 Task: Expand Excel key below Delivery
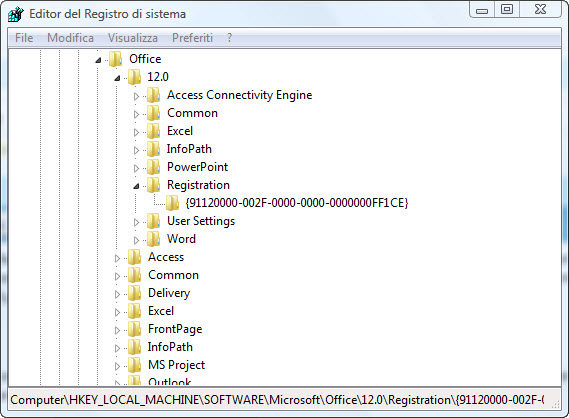117,312
